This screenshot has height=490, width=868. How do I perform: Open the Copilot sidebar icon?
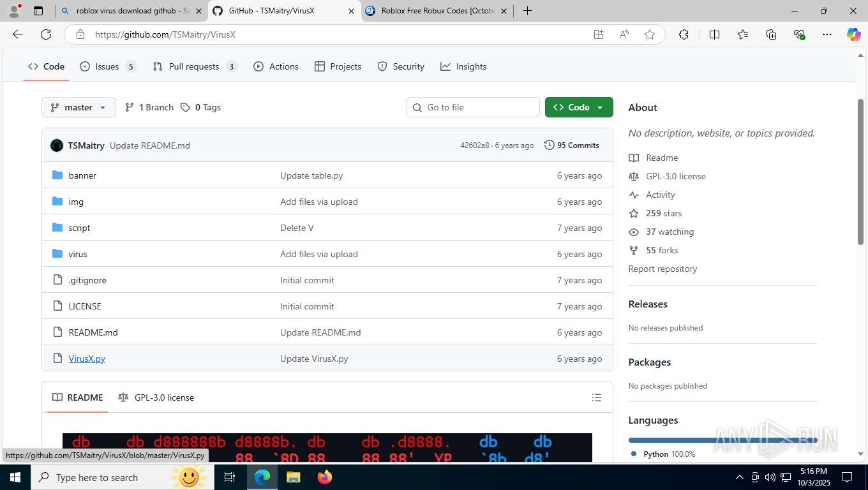853,34
